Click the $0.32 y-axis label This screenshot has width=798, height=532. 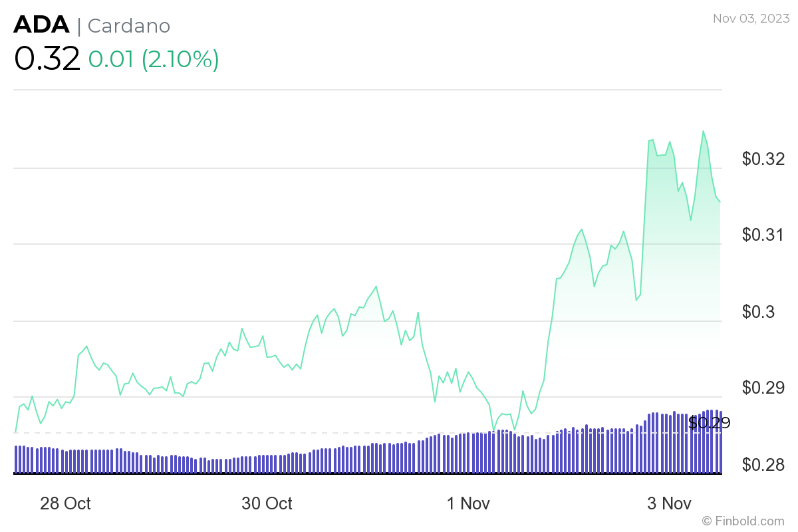(x=763, y=159)
